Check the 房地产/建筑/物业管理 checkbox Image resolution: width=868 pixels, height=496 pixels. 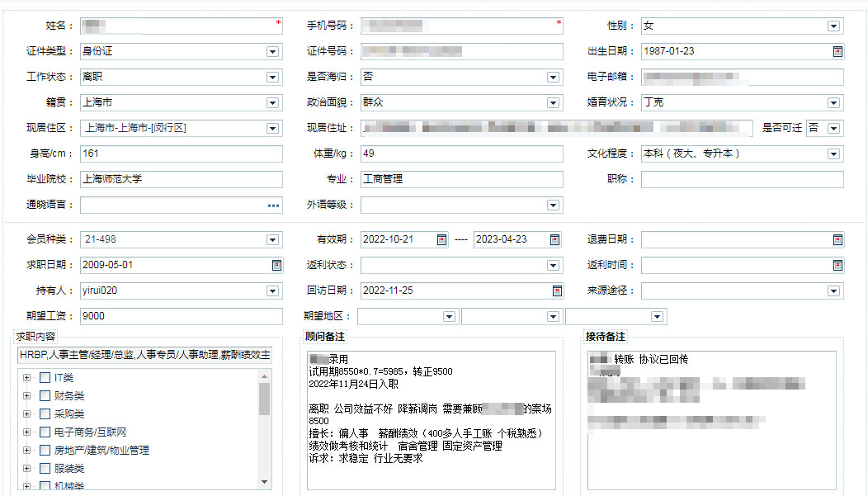tap(45, 451)
